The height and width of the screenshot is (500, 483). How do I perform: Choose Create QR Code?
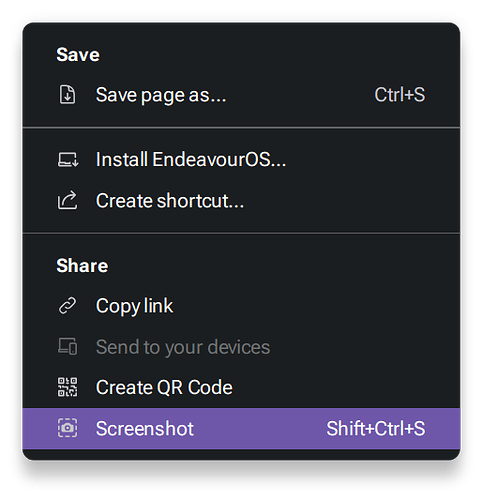[x=241, y=387]
